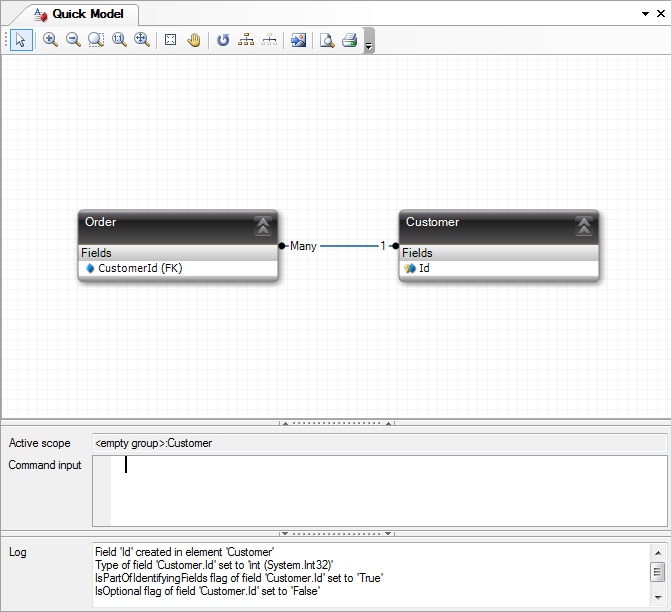This screenshot has width=671, height=612.
Task: Activate the pan hand tool
Action: 194,40
